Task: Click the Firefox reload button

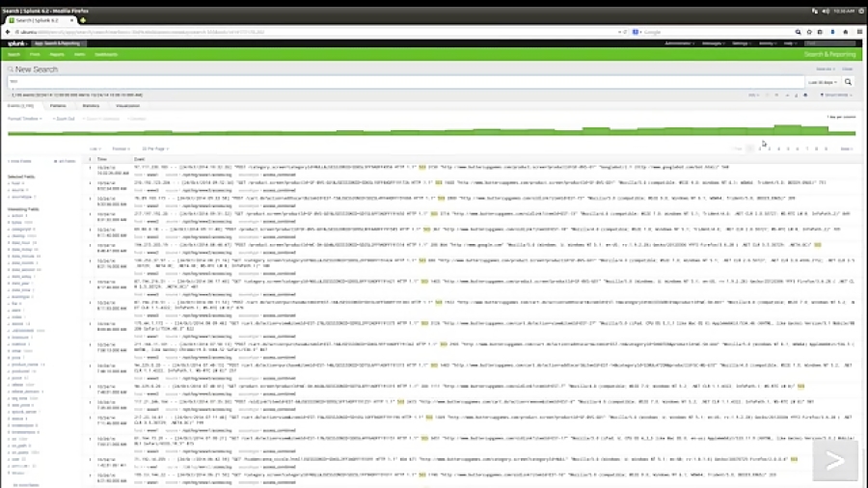Action: tap(625, 32)
